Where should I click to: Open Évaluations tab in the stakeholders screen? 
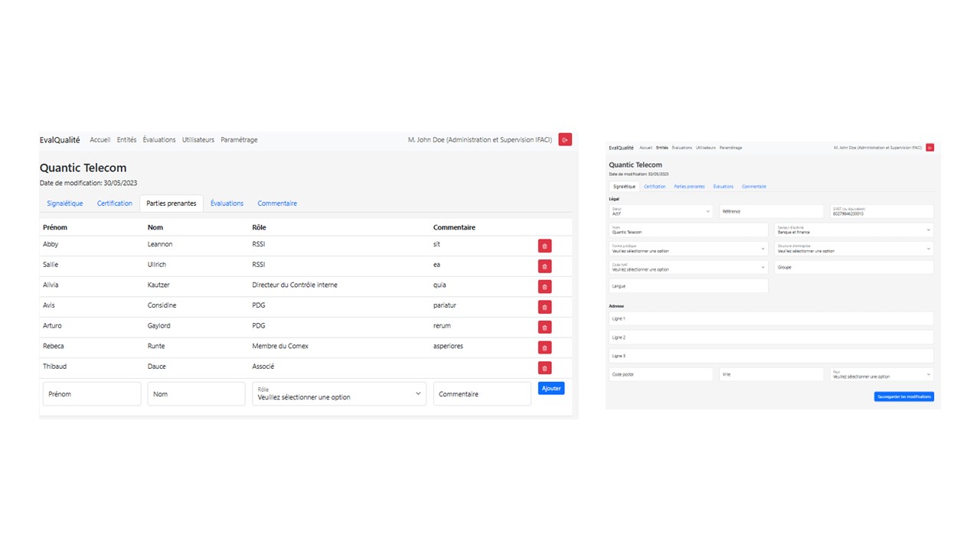[x=227, y=204]
